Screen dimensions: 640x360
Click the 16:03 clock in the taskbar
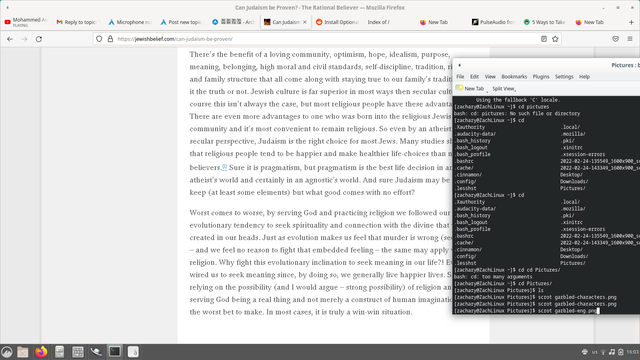pyautogui.click(x=632, y=352)
